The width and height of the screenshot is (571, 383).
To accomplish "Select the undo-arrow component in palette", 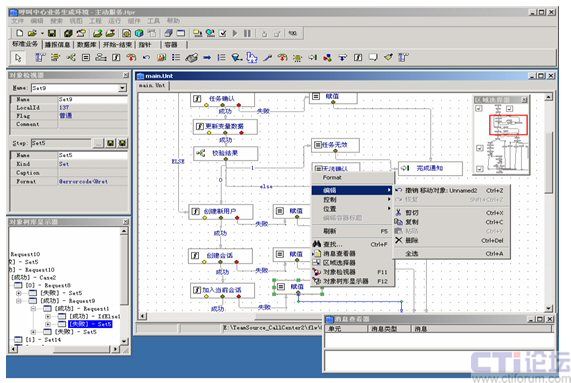I will point(146,58).
